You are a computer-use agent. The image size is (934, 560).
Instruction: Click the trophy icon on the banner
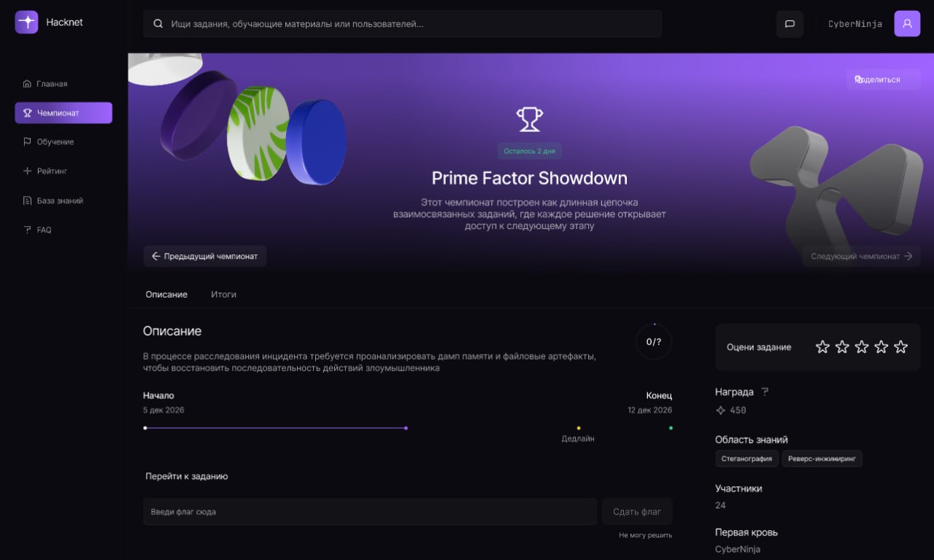(x=530, y=120)
